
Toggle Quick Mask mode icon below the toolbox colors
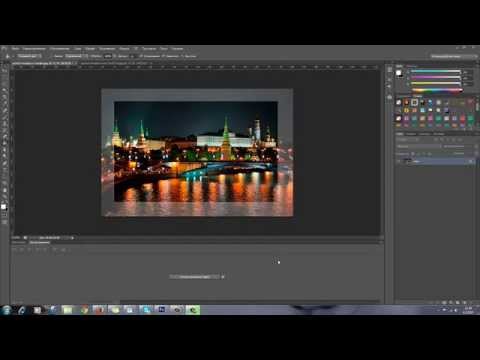5,216
